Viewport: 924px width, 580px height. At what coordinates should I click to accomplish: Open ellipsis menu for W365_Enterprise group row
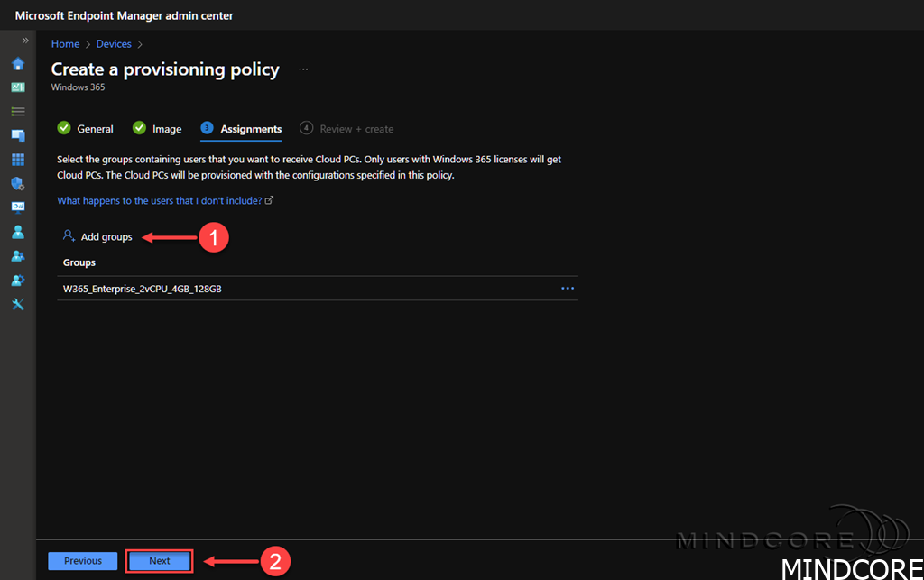pyautogui.click(x=568, y=289)
